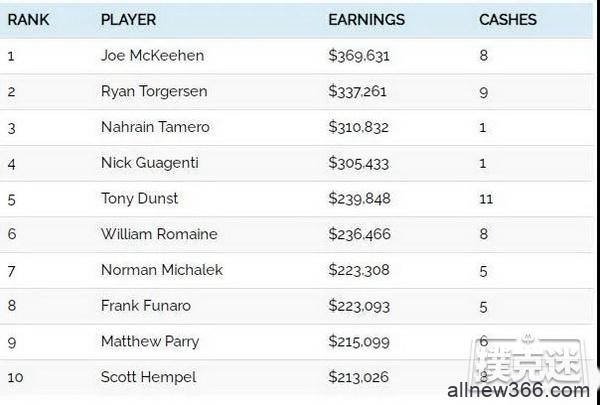600x405 pixels.
Task: Click Tony Dunst in the player list
Action: coord(139,199)
